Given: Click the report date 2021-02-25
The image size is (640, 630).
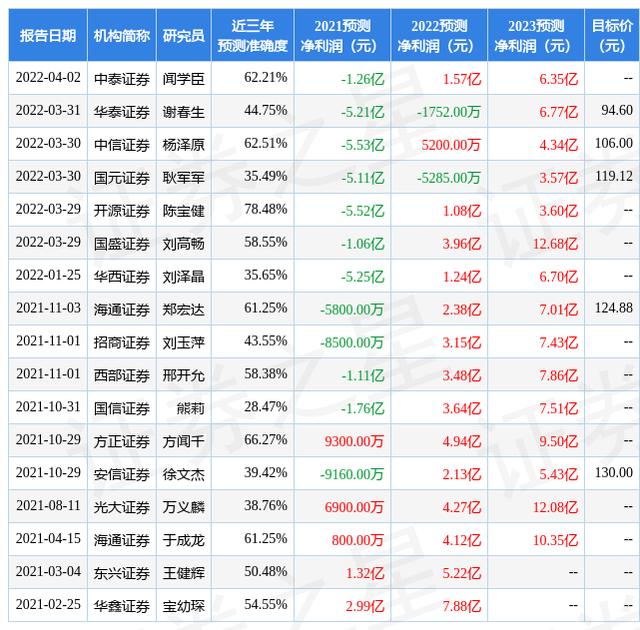Looking at the screenshot, I should tap(48, 604).
